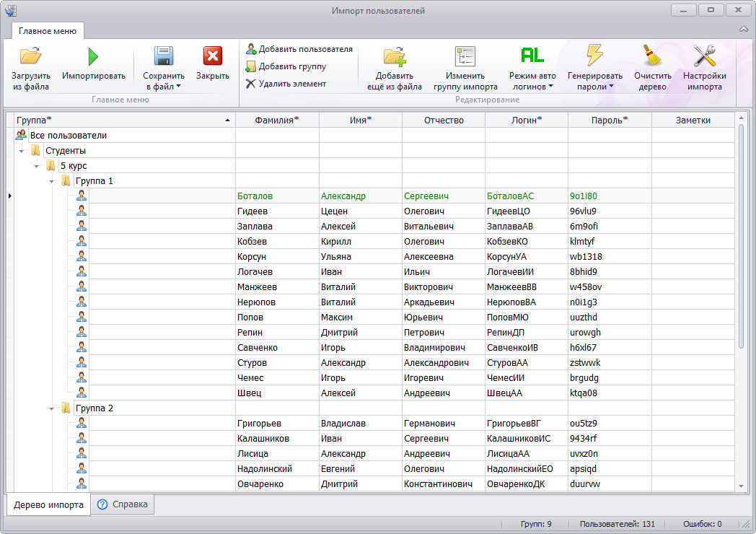Collapse the Группа 1 tree node
This screenshot has height=534, width=756.
tap(52, 182)
